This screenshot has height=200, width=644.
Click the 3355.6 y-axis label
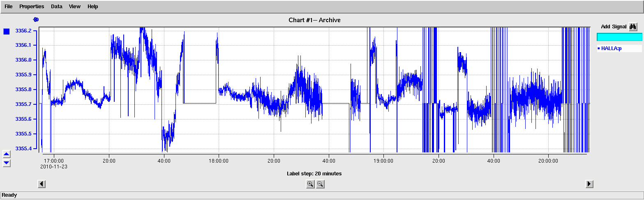(23, 119)
